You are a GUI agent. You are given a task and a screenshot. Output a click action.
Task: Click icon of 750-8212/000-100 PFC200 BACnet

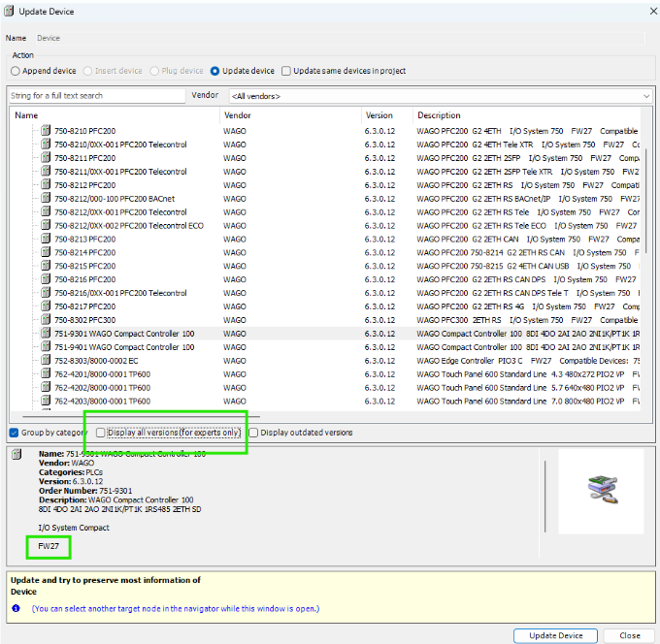click(46, 198)
